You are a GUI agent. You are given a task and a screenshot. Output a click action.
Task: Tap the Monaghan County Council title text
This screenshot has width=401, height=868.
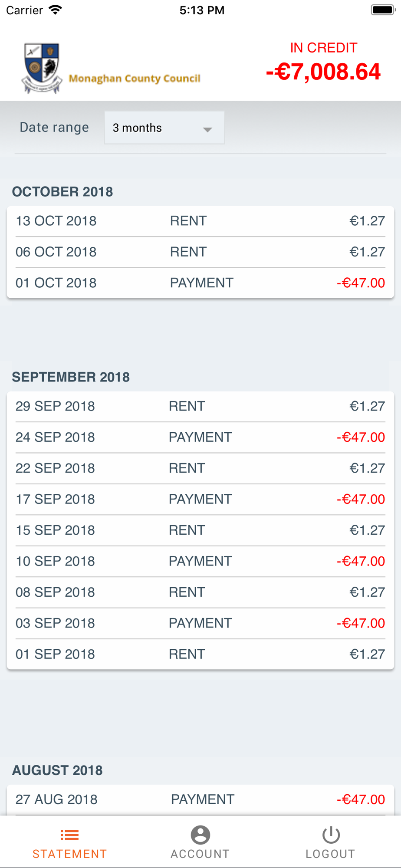pos(135,79)
